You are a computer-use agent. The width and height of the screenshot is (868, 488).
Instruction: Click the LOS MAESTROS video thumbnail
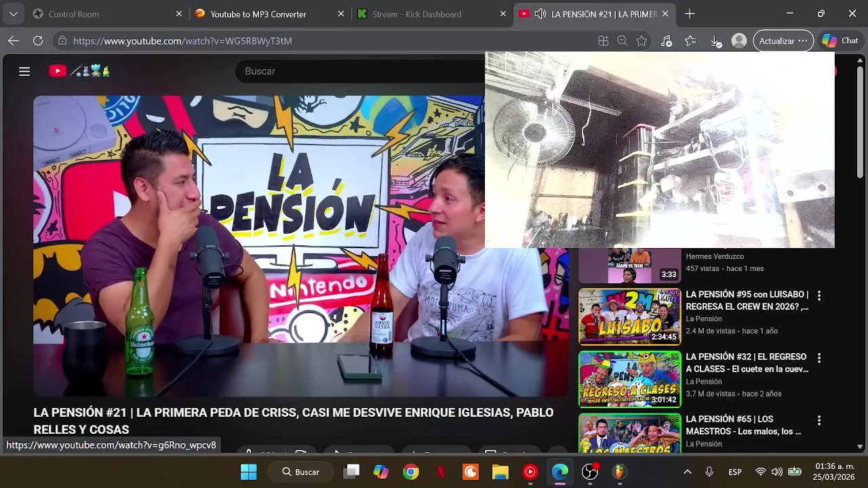tap(629, 433)
